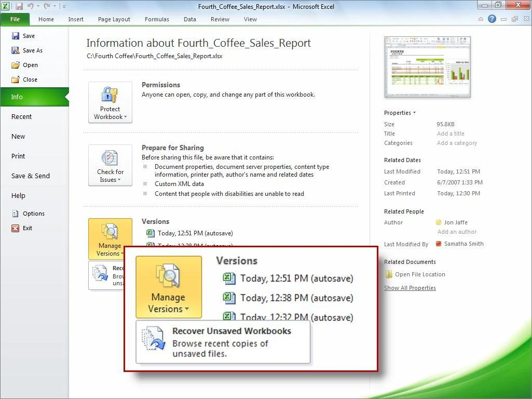The height and width of the screenshot is (399, 532).
Task: Click the Add an author field
Action: 457,232
